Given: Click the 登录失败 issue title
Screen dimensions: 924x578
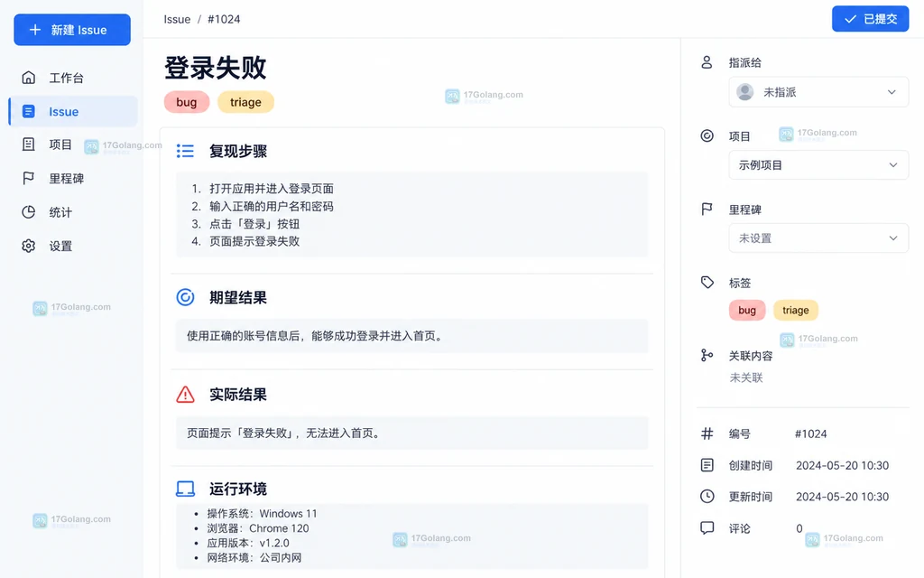Looking at the screenshot, I should tap(215, 67).
